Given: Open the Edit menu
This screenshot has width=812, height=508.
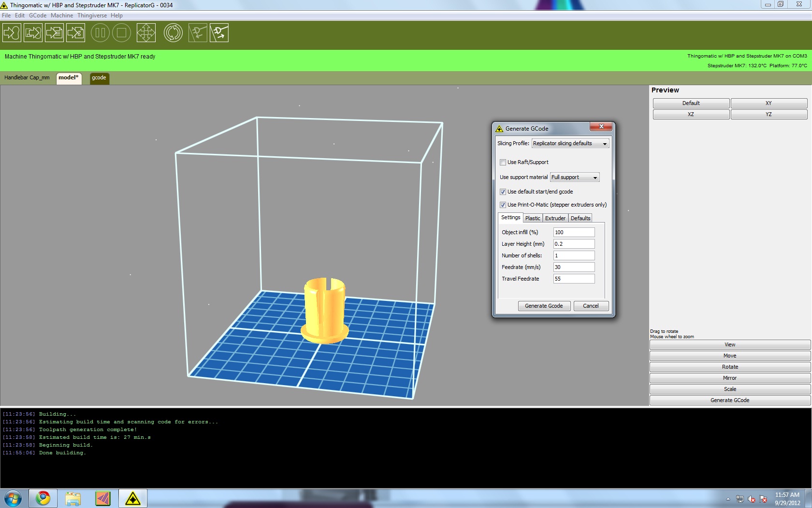Looking at the screenshot, I should [x=20, y=15].
